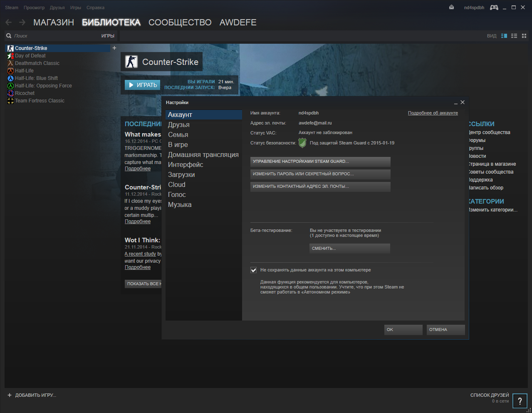Open 'Подробнее об аккаунте' link

click(433, 113)
